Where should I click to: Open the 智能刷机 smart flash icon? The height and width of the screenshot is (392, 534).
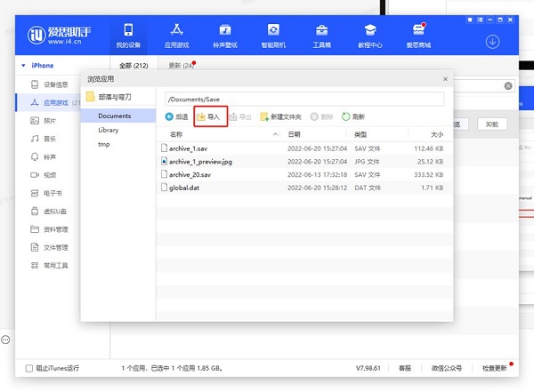[273, 36]
